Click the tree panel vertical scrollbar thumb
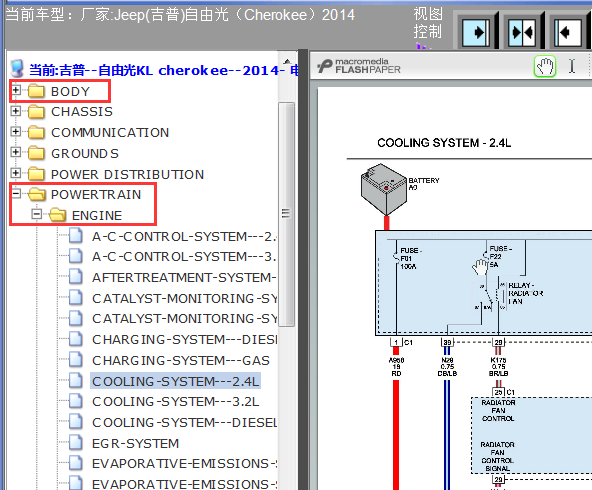 click(x=287, y=214)
